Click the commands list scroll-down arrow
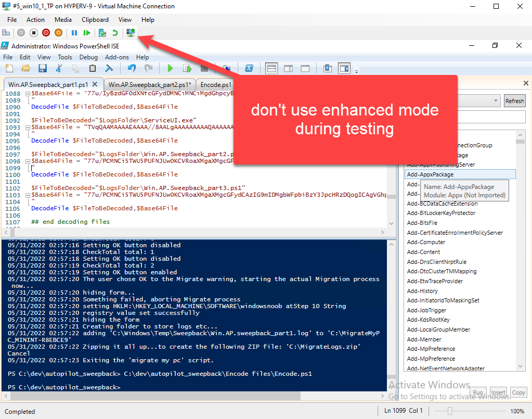 pos(520,366)
